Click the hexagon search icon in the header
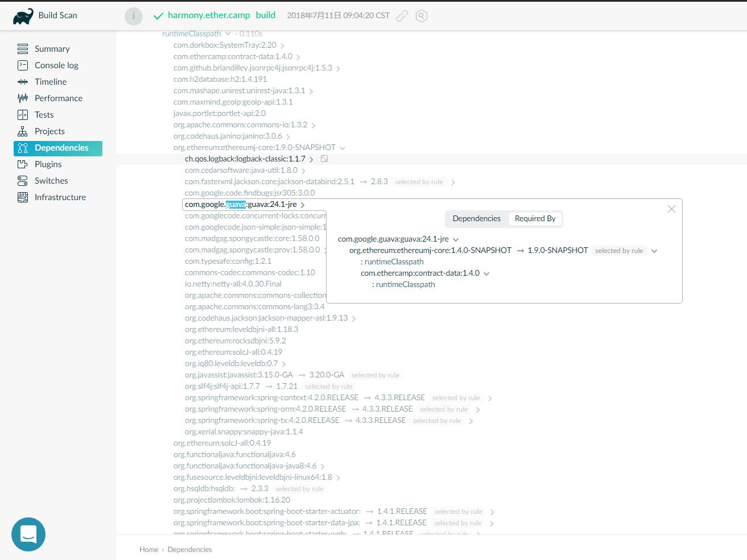 click(422, 16)
